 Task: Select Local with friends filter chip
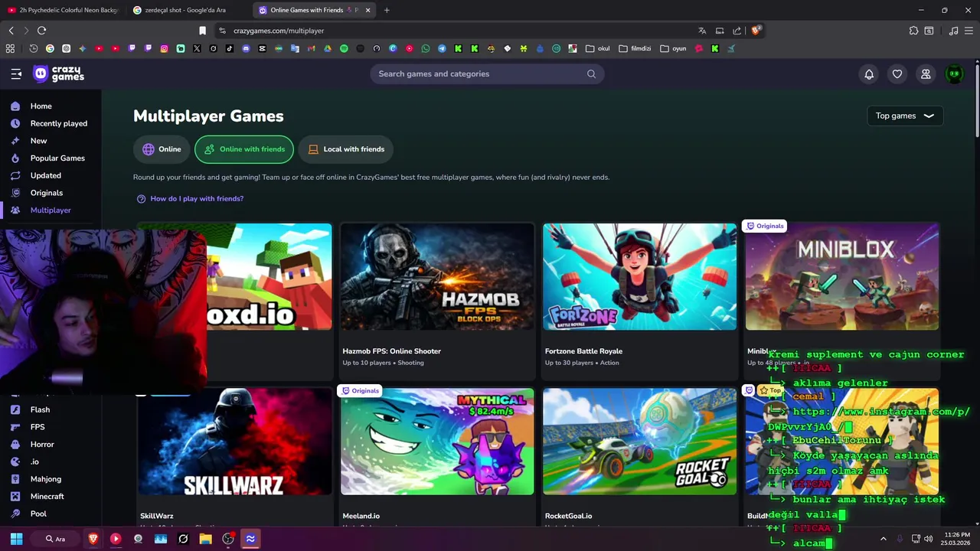tap(345, 149)
